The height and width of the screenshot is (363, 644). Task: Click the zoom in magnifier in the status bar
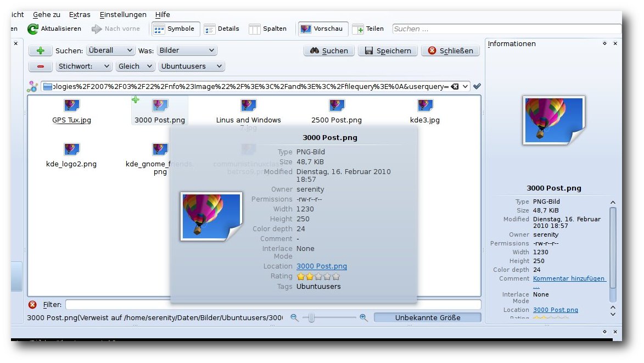[x=363, y=317]
